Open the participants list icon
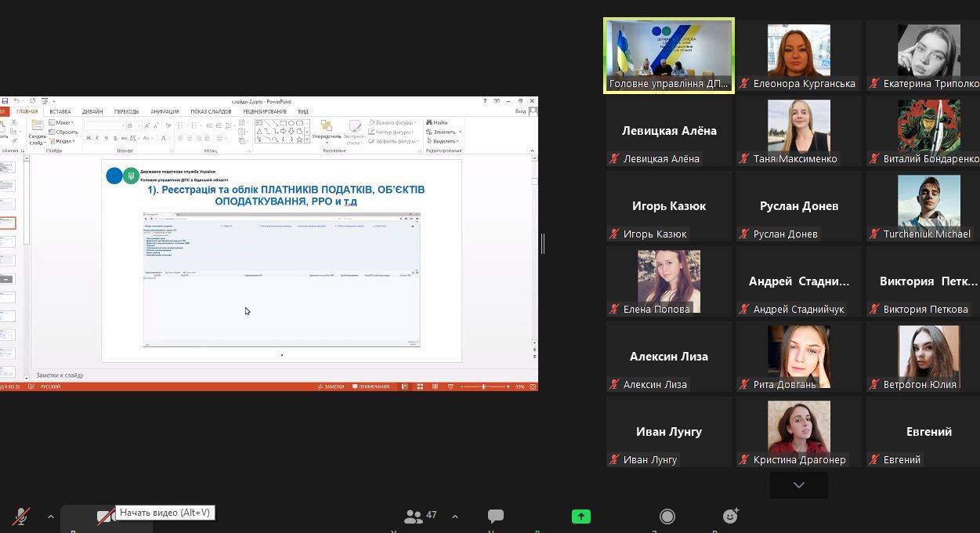980x533 pixels. [x=413, y=517]
